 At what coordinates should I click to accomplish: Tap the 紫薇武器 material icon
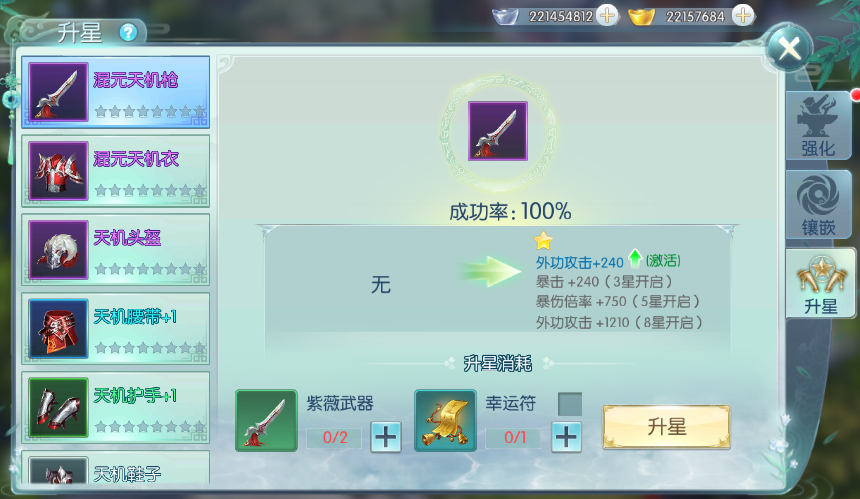click(x=266, y=421)
